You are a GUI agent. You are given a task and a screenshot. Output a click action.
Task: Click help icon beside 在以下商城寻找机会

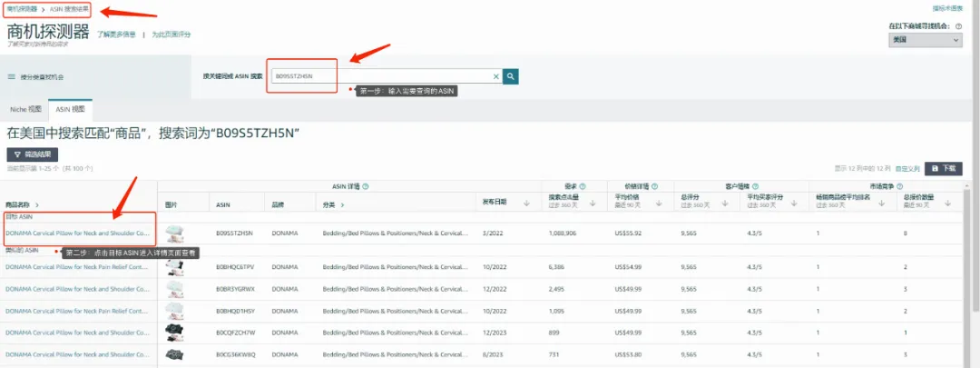click(x=959, y=25)
